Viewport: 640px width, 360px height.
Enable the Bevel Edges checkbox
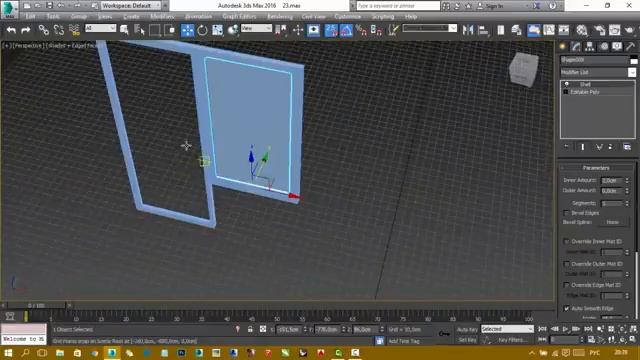[x=566, y=213]
